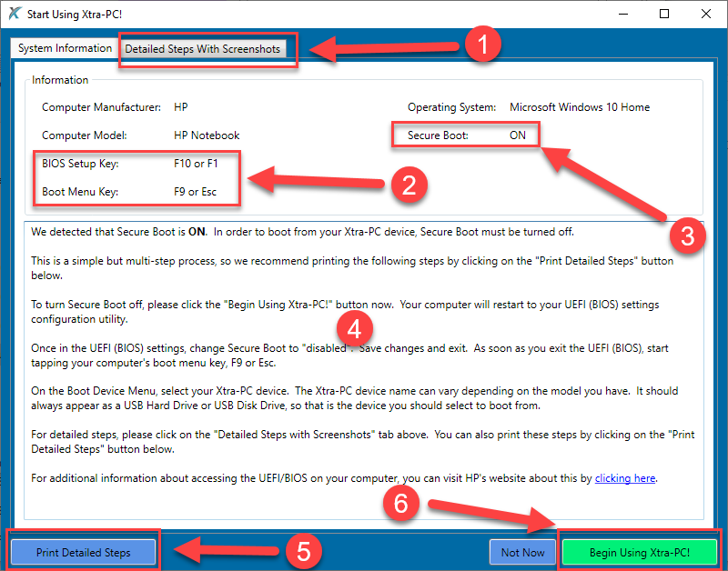Click the Xtra-PC logo in the title bar
728x571 pixels.
coord(14,14)
